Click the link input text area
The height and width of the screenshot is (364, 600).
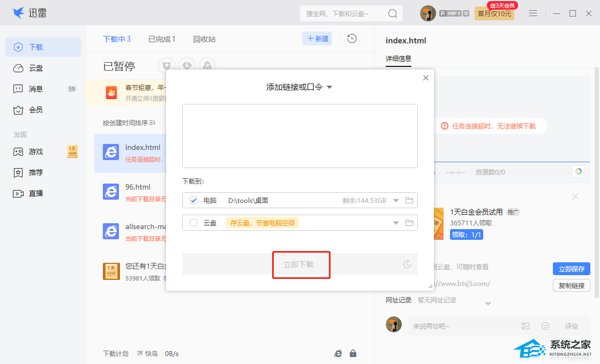pos(299,136)
